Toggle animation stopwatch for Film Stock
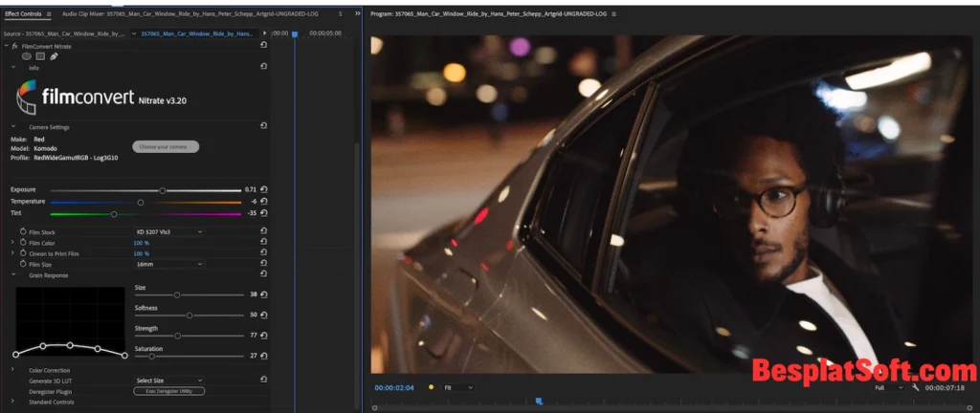The image size is (980, 413). pyautogui.click(x=23, y=231)
